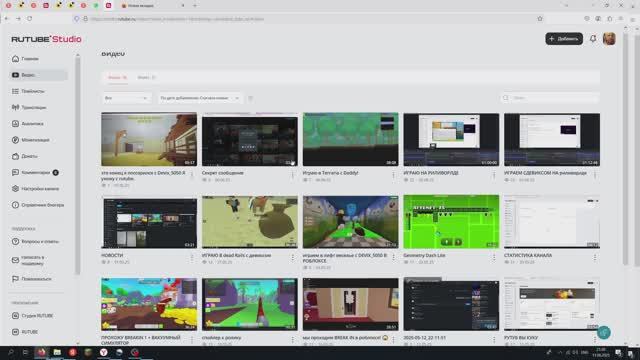Open title ИГРАЕМ СДЕВИКСОМ НА риливорлде
Viewport: 640px width, 360px height.
545,173
